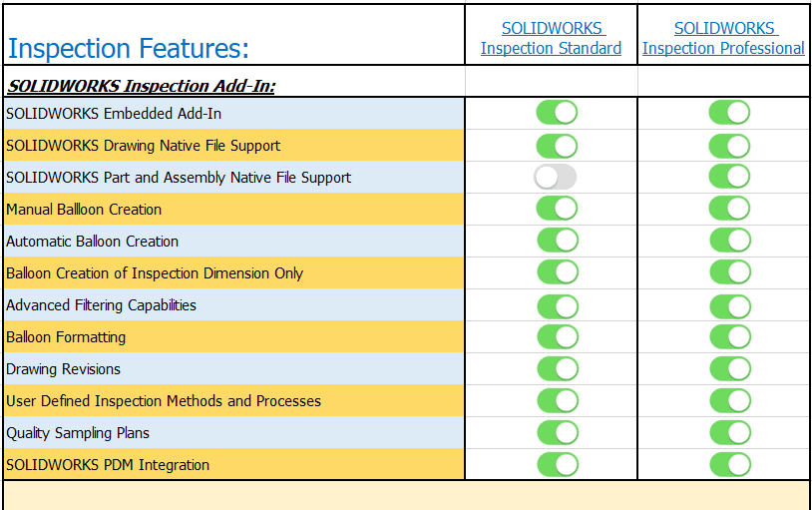
Task: Select the 'SOLIDWORKS Drawing Native File Support' label
Action: pos(143,146)
